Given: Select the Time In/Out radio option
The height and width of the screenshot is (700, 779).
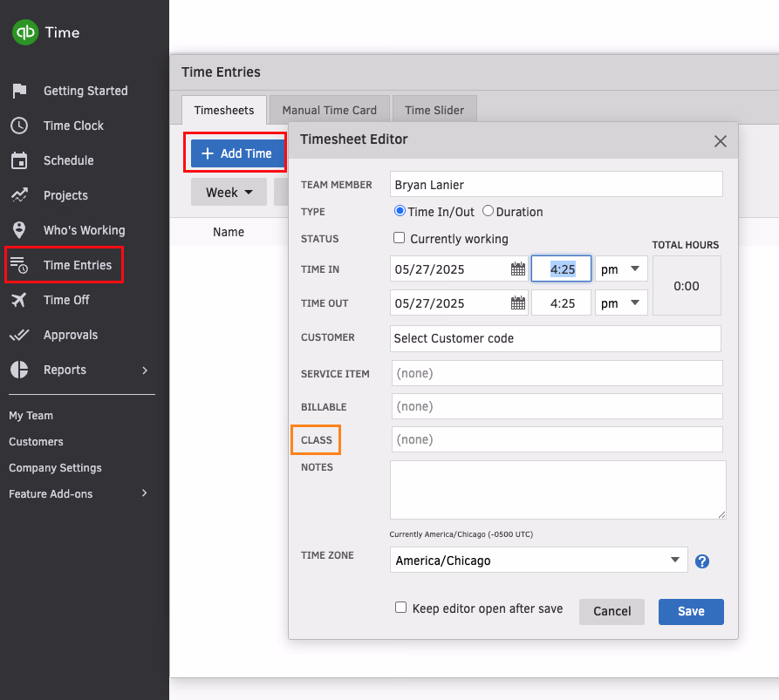Looking at the screenshot, I should click(400, 211).
